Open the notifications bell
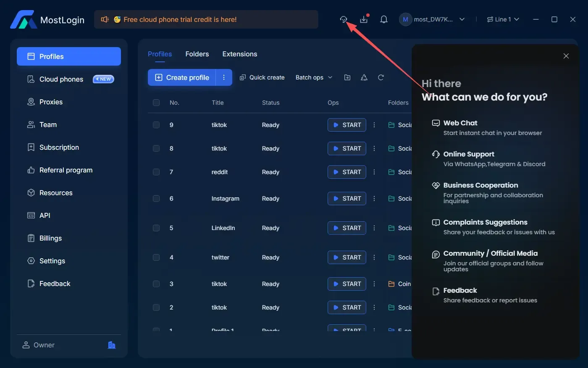 [383, 19]
